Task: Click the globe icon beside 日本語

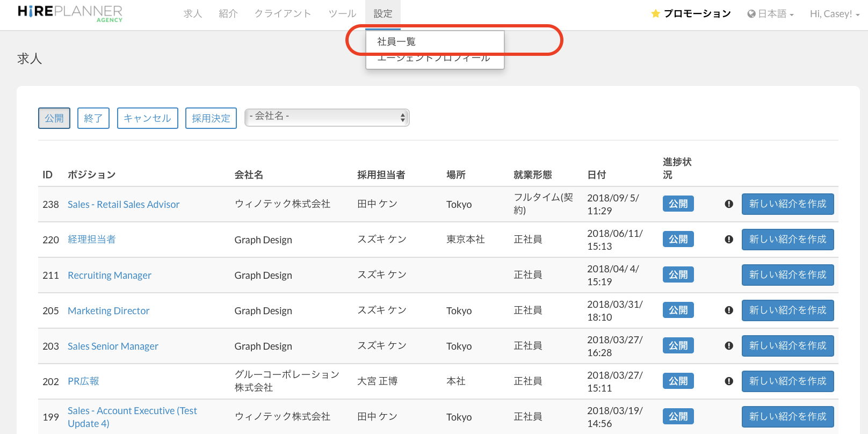Action: tap(751, 14)
